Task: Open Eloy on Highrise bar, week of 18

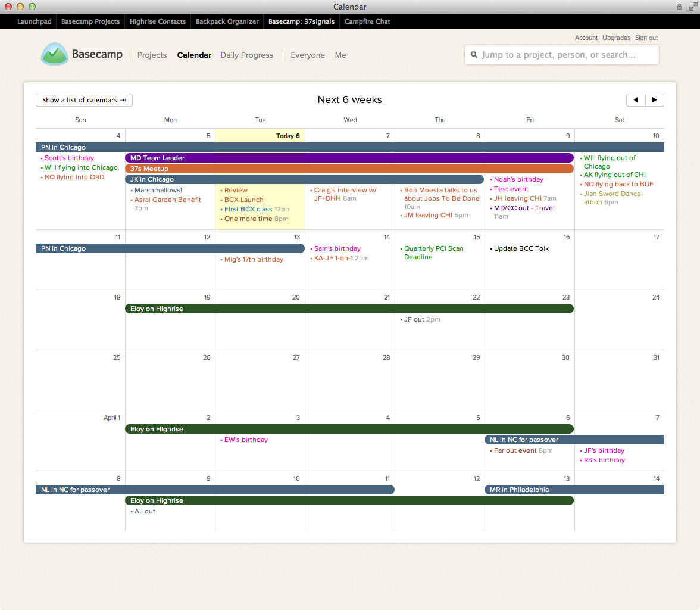Action: pos(349,309)
